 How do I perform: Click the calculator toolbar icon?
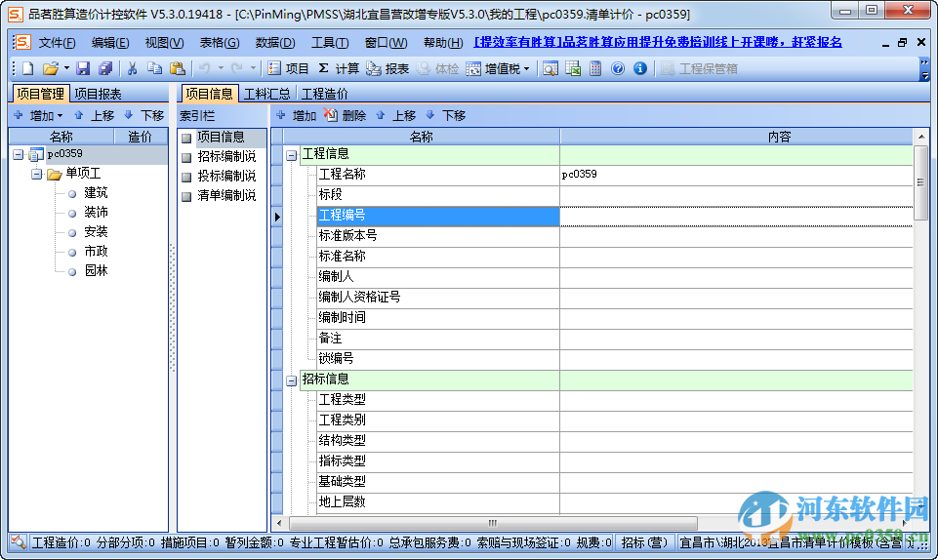(595, 68)
